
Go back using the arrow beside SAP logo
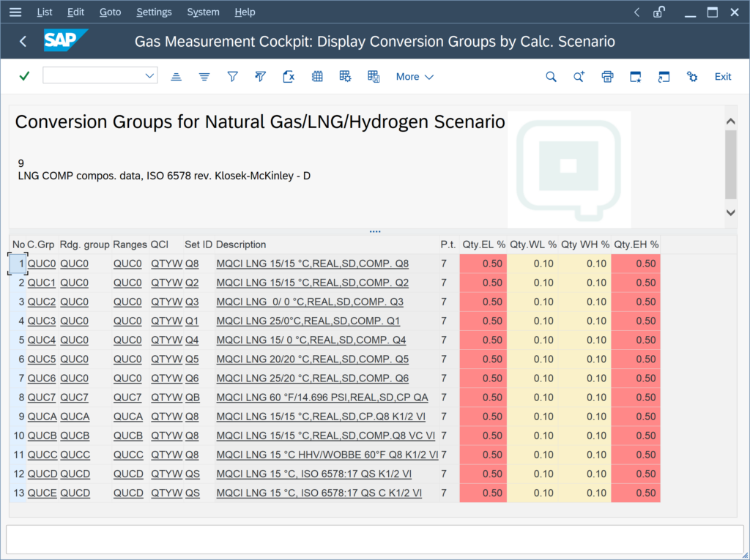click(x=23, y=41)
